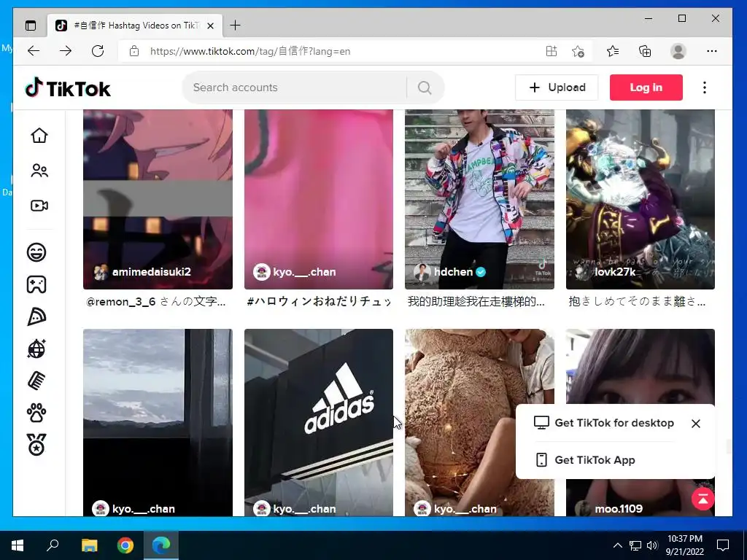
Task: Click the 抱きしめてそのまま離さ caption
Action: point(637,301)
